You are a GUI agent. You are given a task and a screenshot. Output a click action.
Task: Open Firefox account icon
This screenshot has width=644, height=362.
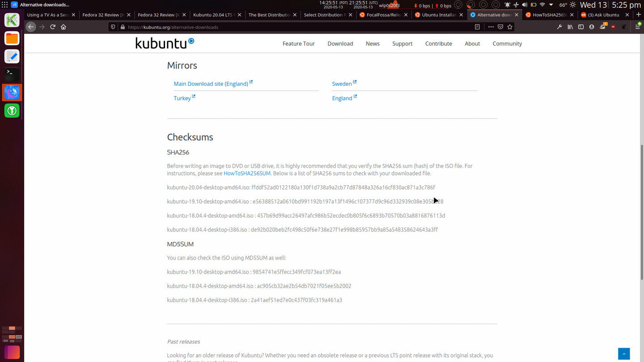[x=592, y=27]
